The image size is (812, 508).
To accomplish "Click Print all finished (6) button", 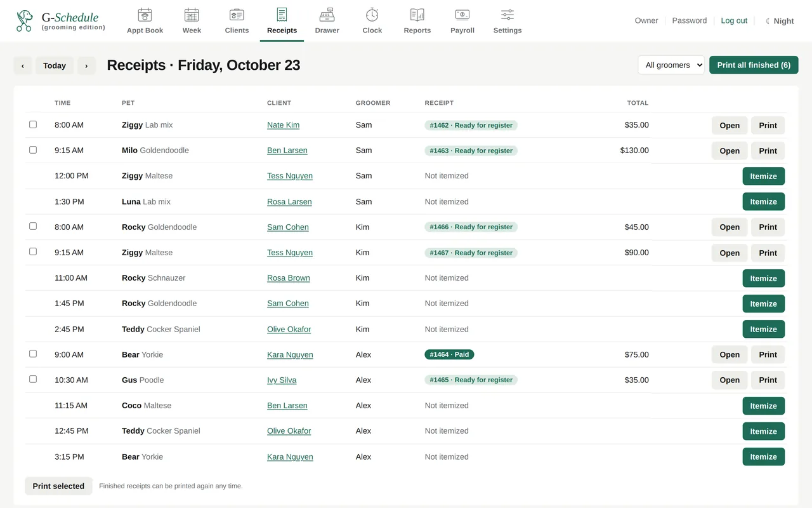I will click(x=754, y=65).
